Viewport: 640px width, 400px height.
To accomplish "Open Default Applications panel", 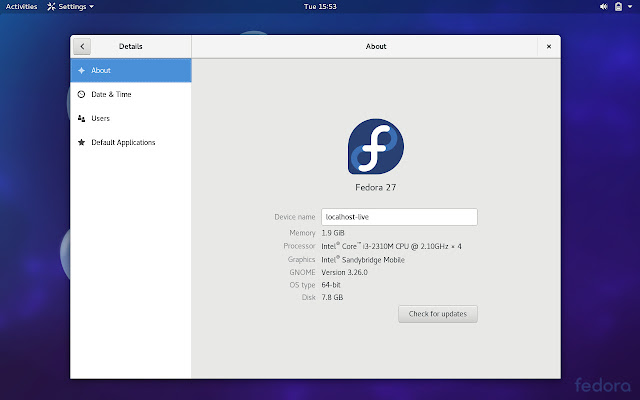I will 131,142.
